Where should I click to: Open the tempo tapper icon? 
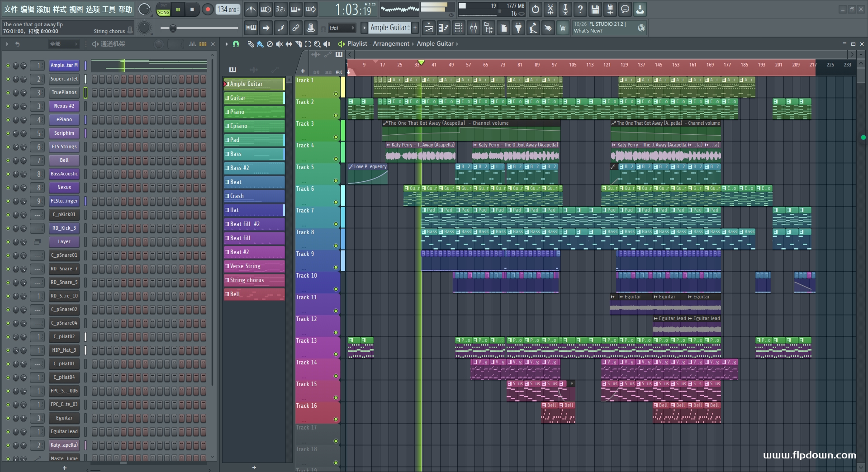pos(533,28)
